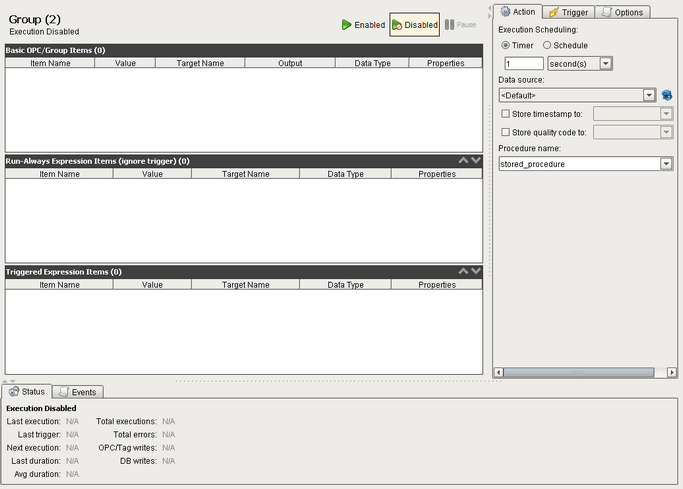Viewport: 683px width, 489px height.
Task: Click the bold Execution Disabled status text
Action: (x=41, y=408)
